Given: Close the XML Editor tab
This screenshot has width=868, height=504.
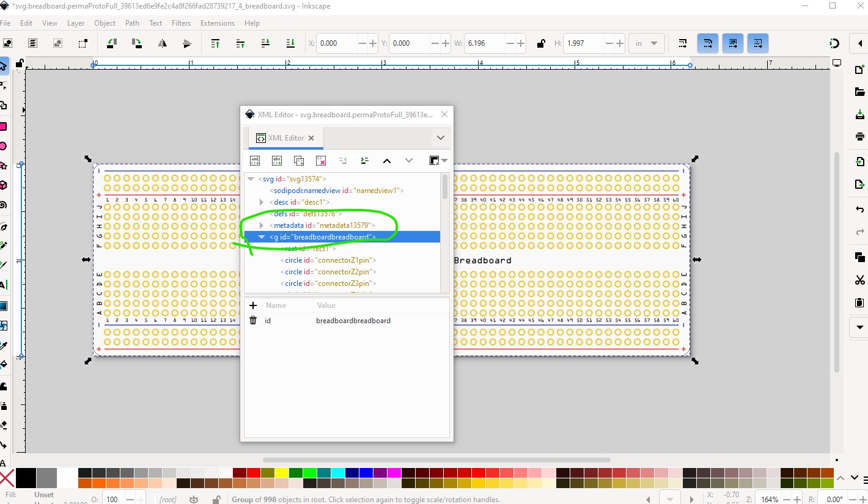Looking at the screenshot, I should click(x=311, y=138).
